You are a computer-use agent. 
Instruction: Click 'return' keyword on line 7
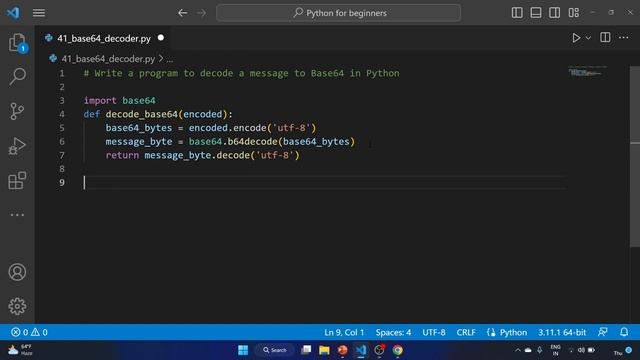click(x=122, y=156)
